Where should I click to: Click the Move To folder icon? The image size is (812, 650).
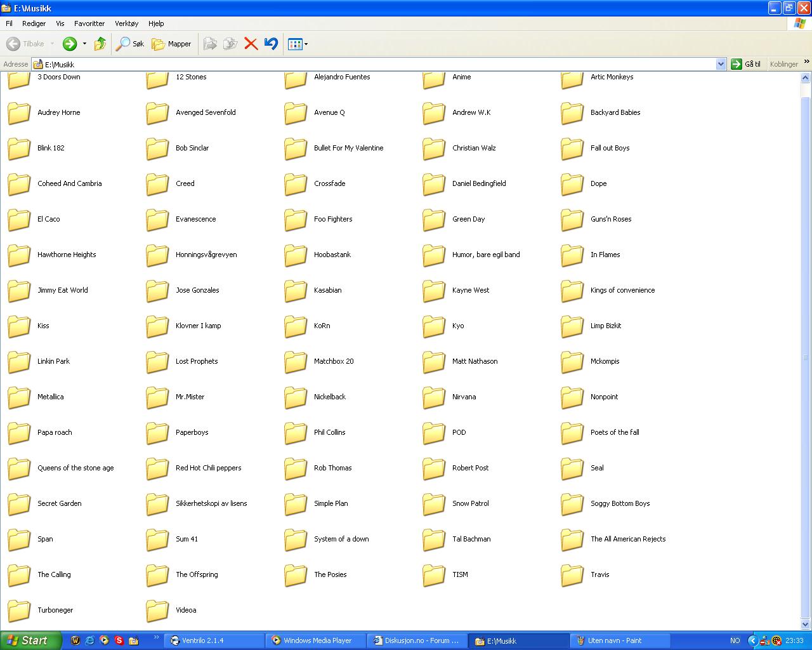(210, 44)
